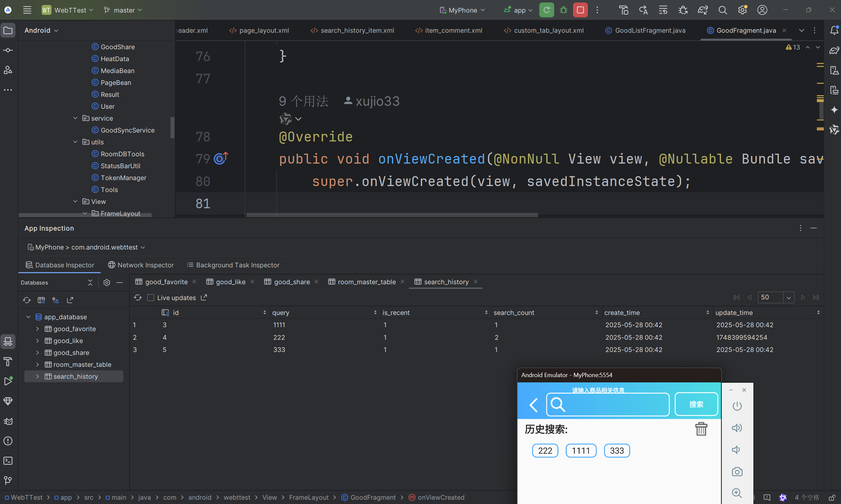Click GoodFragment in breadcrumb bar
This screenshot has width=841, height=504.
[368, 497]
